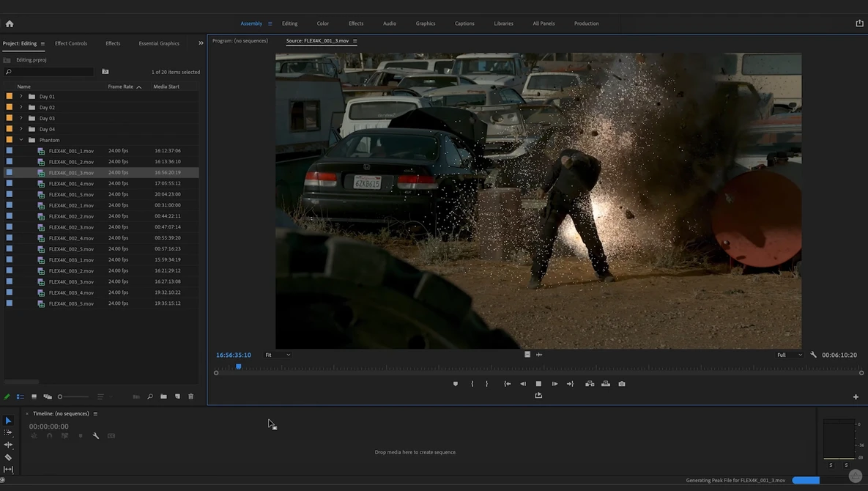Show hidden panels with double chevron
868x491 pixels.
pyautogui.click(x=201, y=43)
